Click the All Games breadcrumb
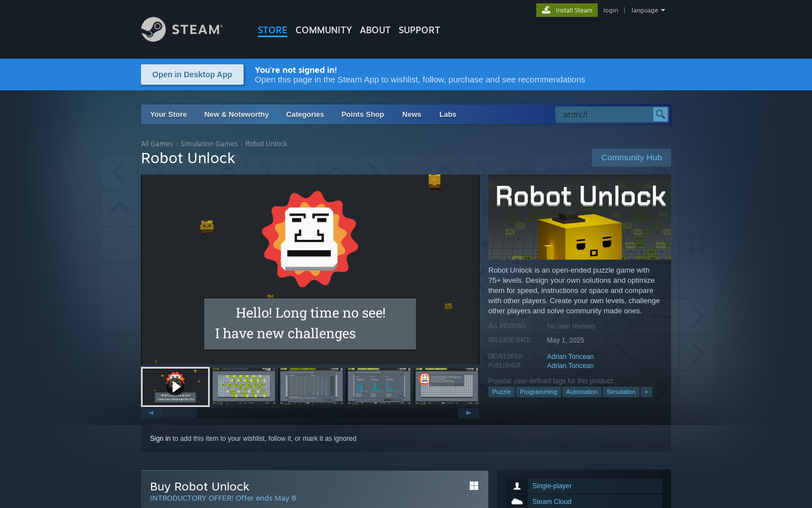812x508 pixels. point(157,144)
